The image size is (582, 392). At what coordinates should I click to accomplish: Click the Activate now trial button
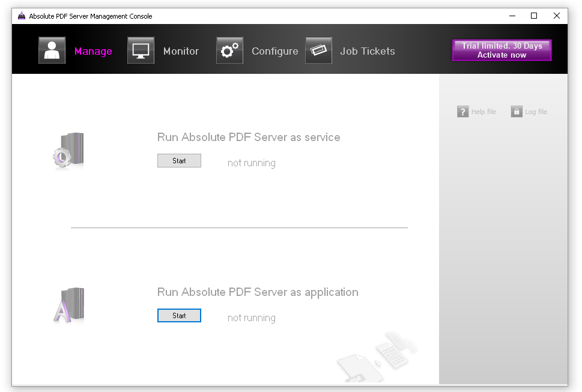coord(502,50)
